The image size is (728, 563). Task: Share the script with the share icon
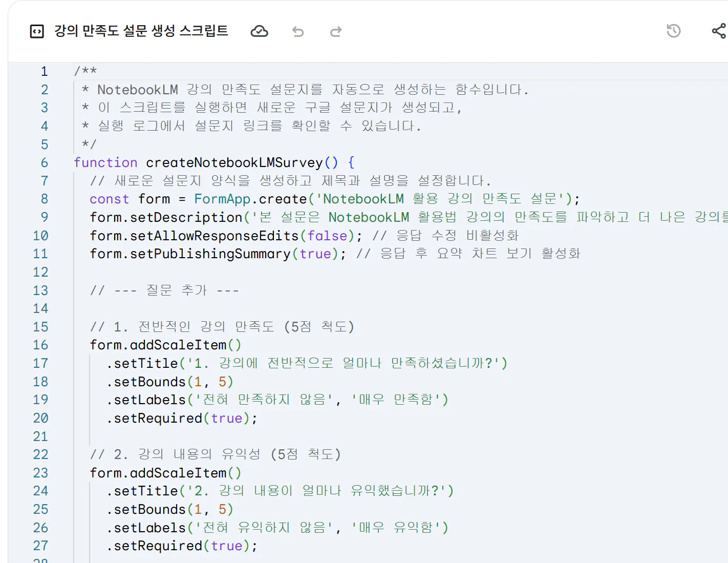pyautogui.click(x=719, y=31)
